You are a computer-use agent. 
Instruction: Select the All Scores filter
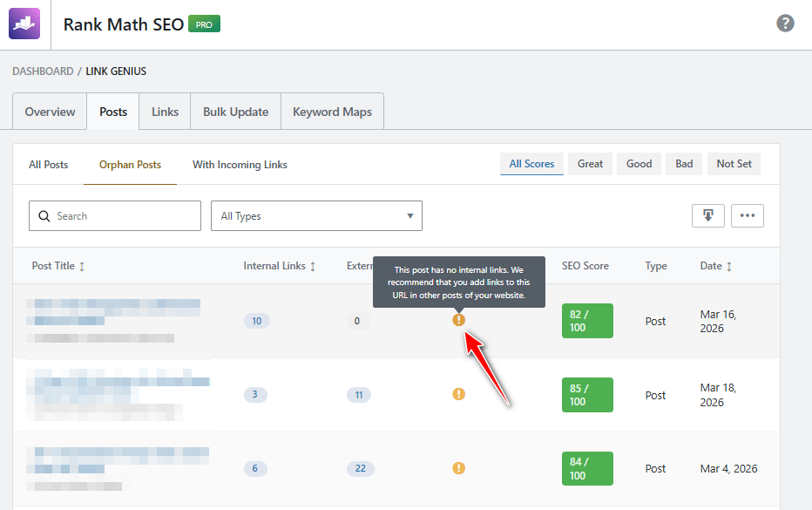point(531,164)
